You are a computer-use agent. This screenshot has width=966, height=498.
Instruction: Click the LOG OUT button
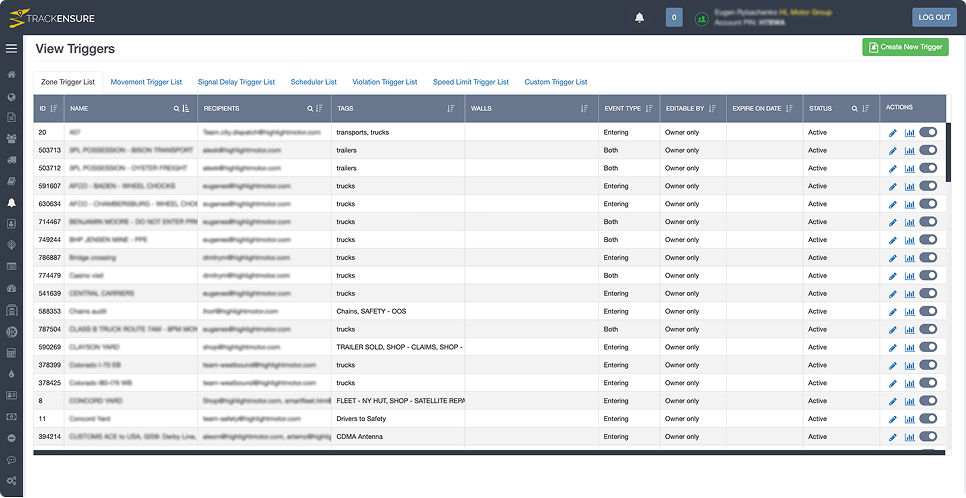934,17
